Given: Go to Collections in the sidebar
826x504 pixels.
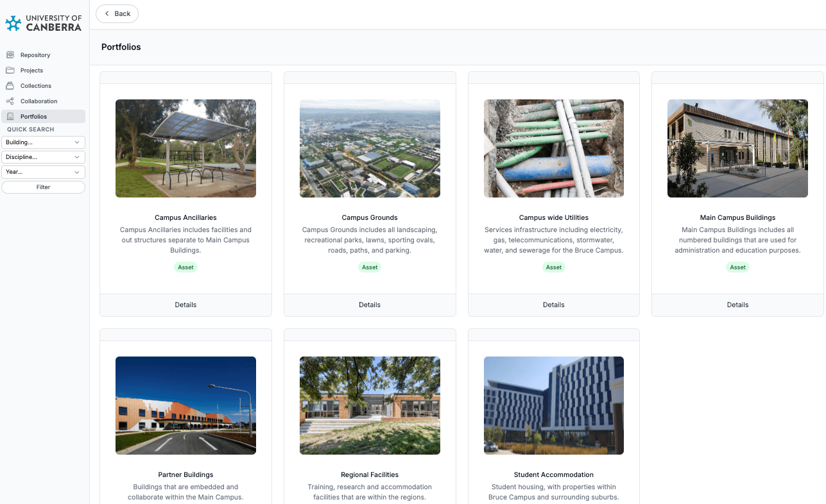Looking at the screenshot, I should [44, 86].
